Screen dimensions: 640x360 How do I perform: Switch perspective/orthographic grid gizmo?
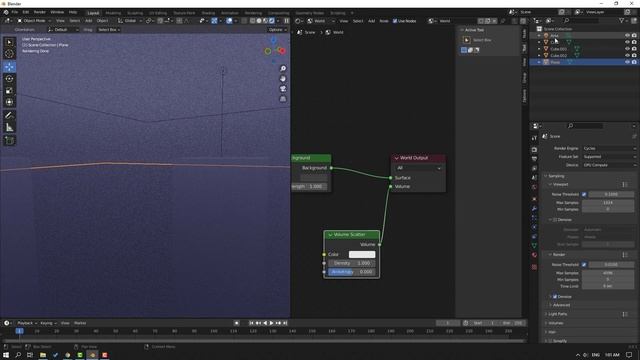(x=283, y=99)
